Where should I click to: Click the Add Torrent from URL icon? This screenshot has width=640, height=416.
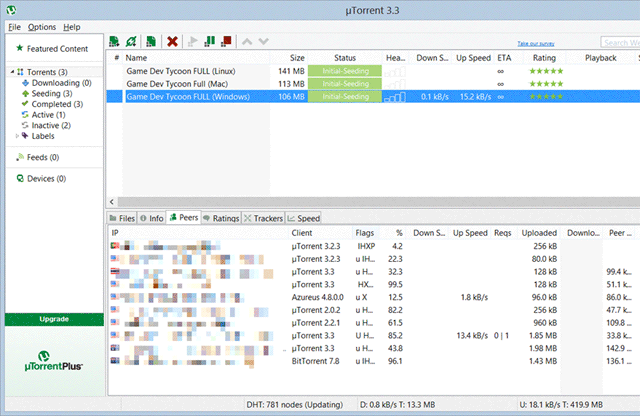pyautogui.click(x=131, y=41)
